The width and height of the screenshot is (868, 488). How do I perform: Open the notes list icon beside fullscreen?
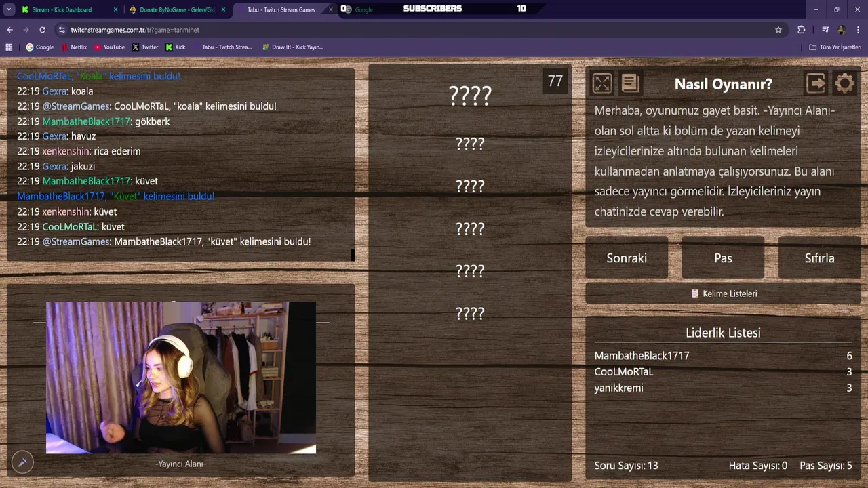[x=630, y=83]
